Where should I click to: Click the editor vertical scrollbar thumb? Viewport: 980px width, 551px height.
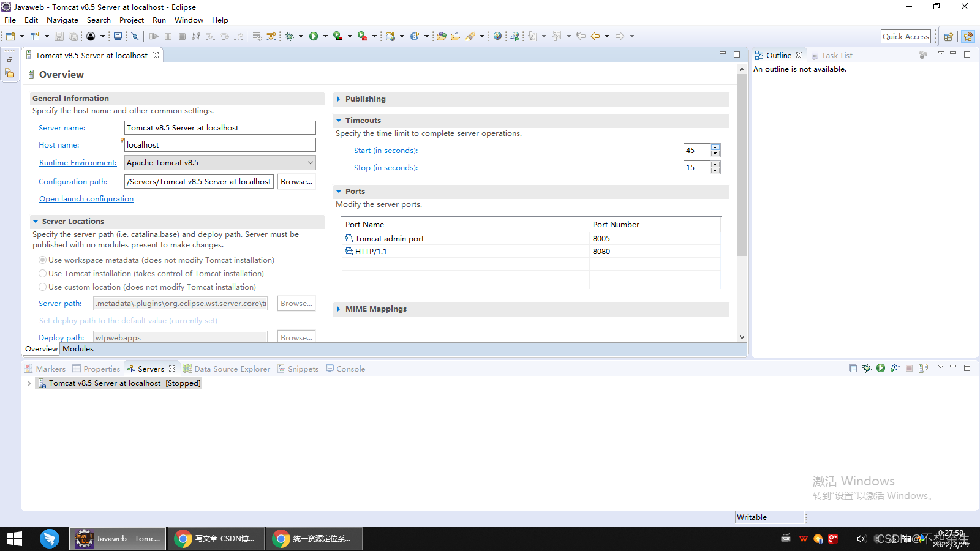[x=742, y=165]
